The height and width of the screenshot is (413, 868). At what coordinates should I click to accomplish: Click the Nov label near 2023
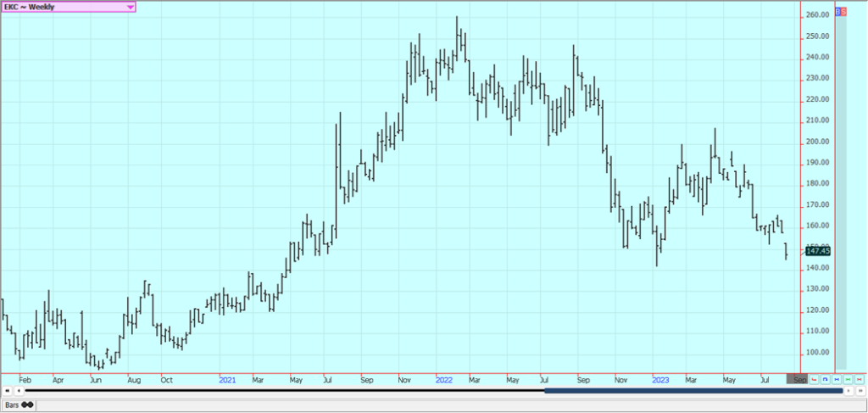click(x=623, y=380)
